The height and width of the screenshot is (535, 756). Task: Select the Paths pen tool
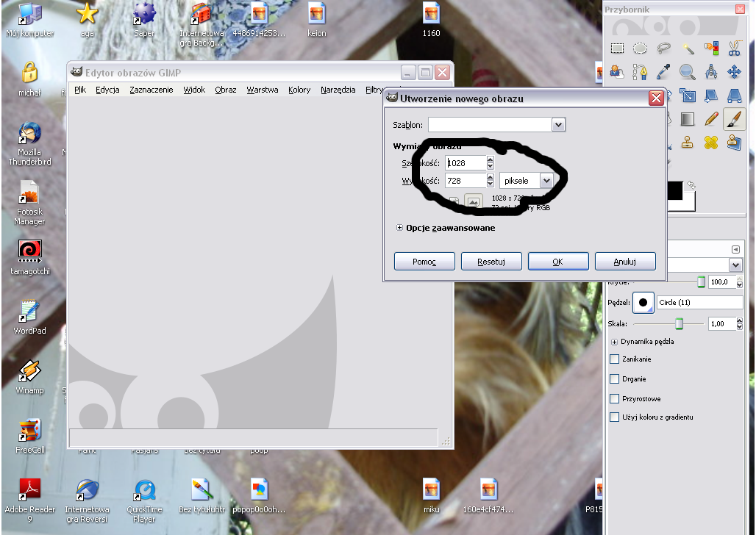641,72
